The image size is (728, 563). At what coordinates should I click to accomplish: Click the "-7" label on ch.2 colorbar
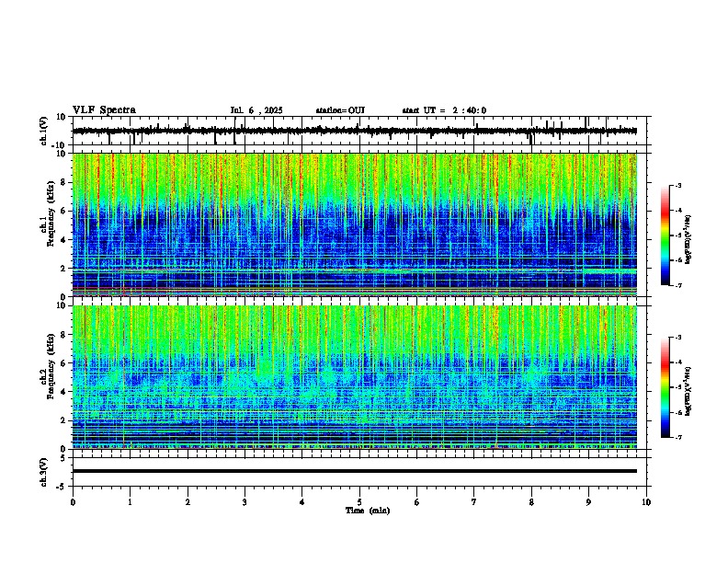tap(678, 437)
